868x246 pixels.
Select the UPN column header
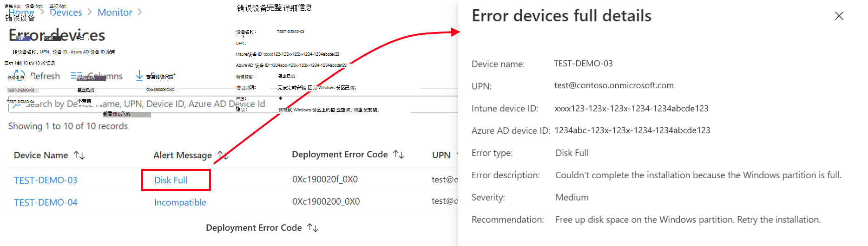click(x=441, y=155)
